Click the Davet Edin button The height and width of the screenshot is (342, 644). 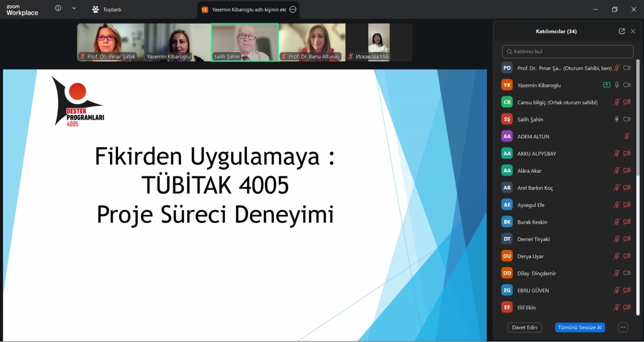pos(524,327)
